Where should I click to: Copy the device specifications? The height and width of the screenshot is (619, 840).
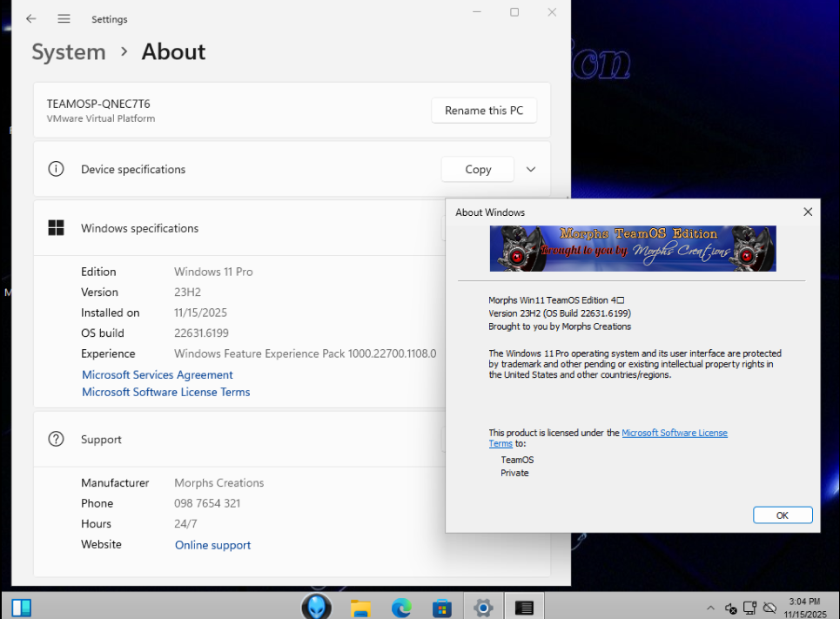click(477, 170)
